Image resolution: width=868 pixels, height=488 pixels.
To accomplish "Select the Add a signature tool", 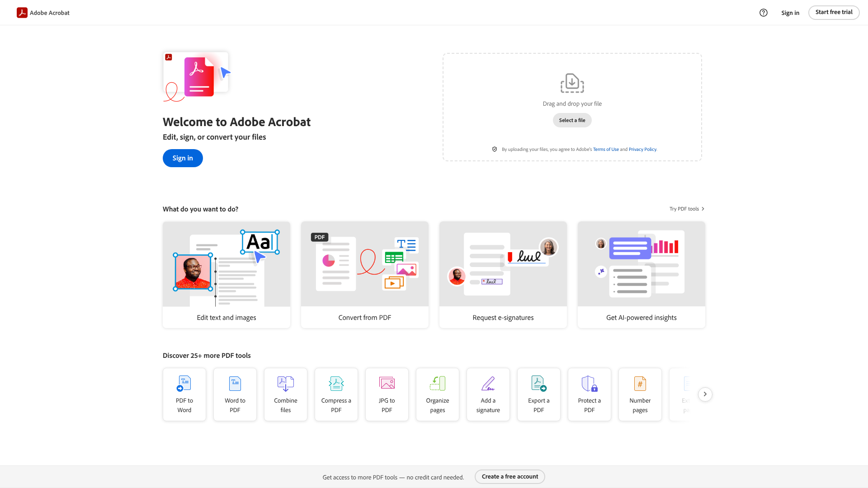I will pyautogui.click(x=488, y=394).
